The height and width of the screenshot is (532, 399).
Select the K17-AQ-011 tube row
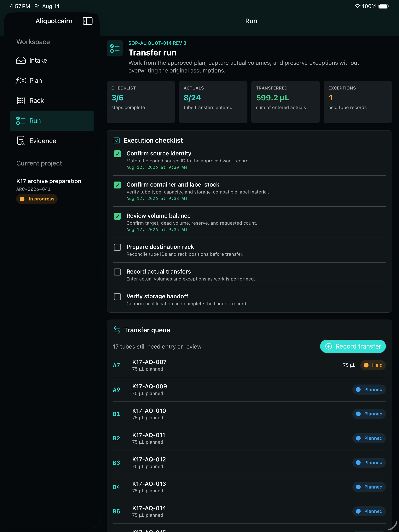click(249, 438)
